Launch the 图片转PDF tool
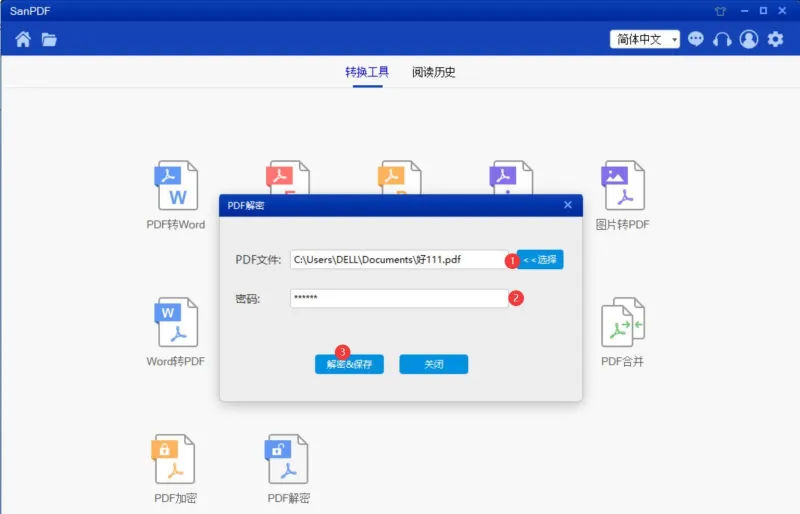 [x=622, y=195]
